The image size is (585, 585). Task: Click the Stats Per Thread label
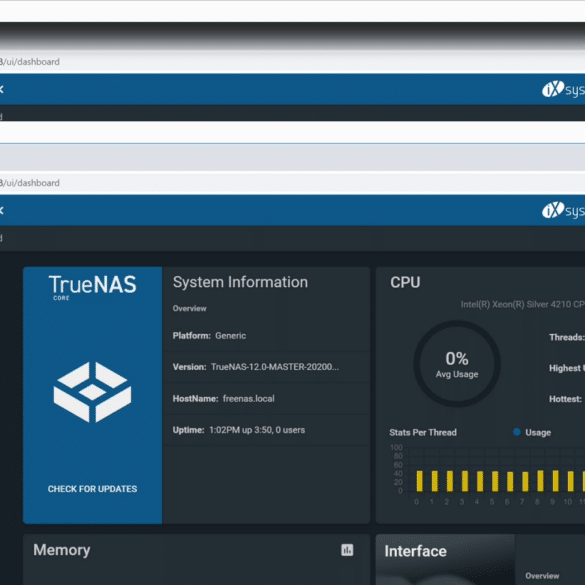(x=423, y=432)
